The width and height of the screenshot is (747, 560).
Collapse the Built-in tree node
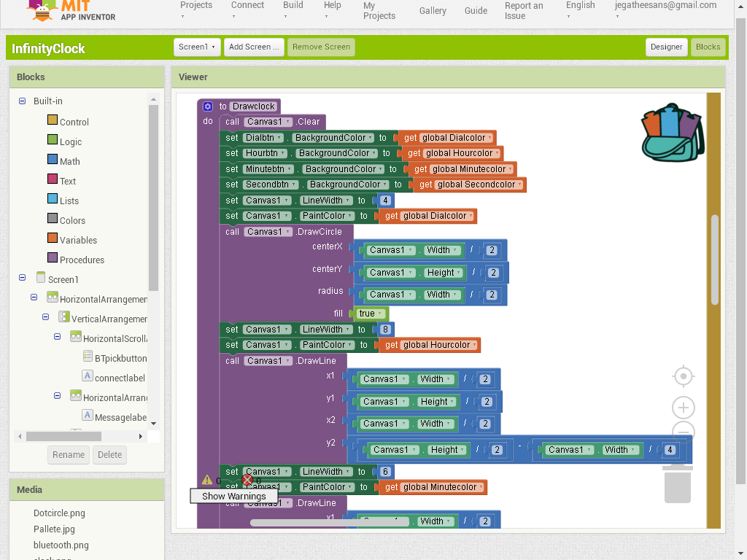click(23, 101)
